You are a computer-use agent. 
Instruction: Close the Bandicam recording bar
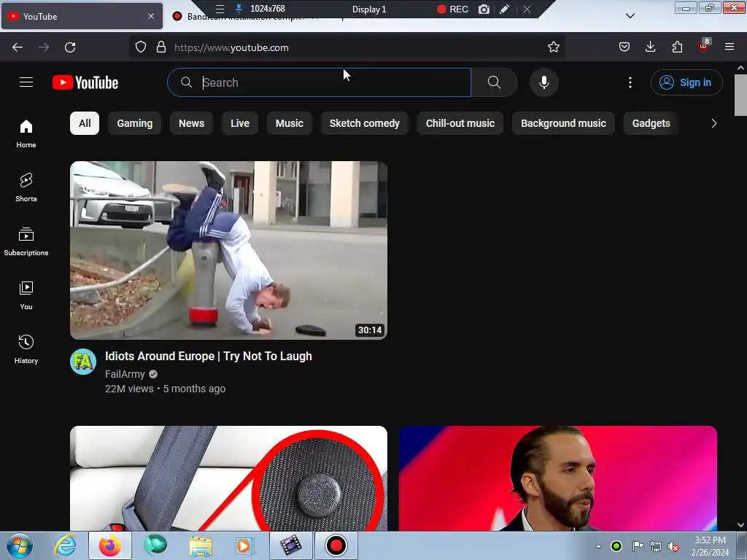pyautogui.click(x=527, y=9)
